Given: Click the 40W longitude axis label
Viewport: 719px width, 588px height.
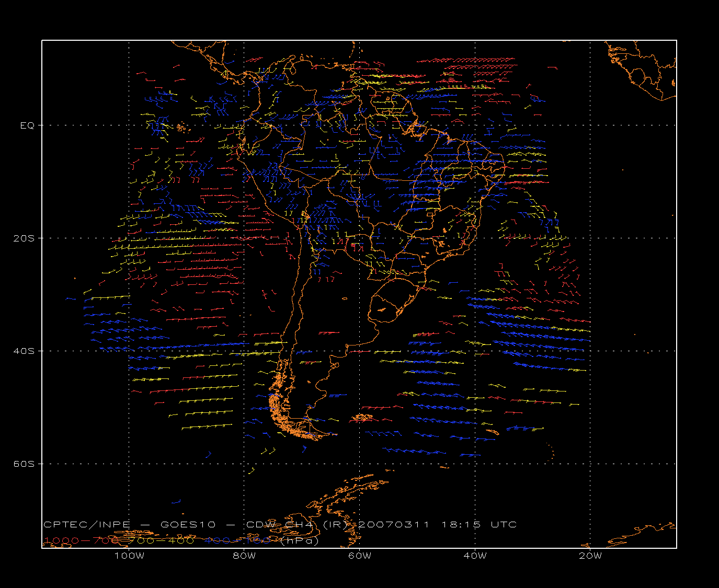Looking at the screenshot, I should coord(475,556).
